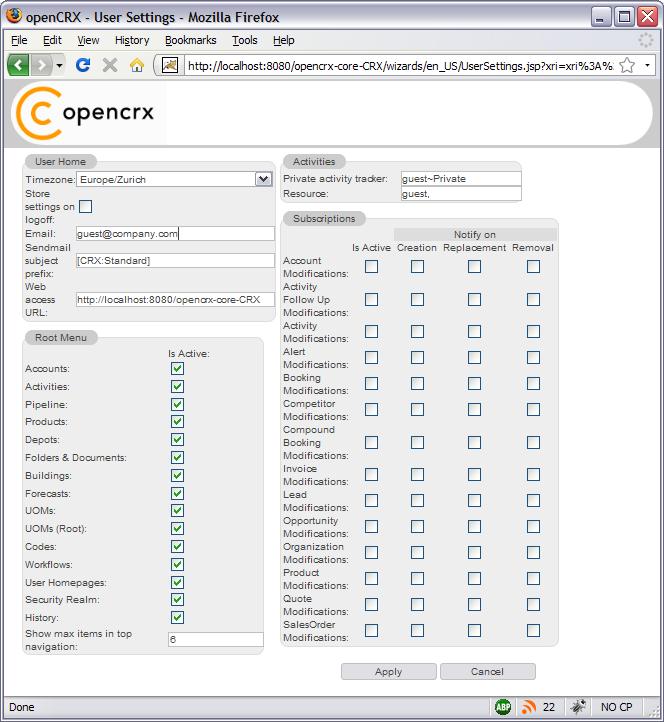Bookmark this page with the star icon
Viewport: 664px width, 722px height.
pos(627,65)
